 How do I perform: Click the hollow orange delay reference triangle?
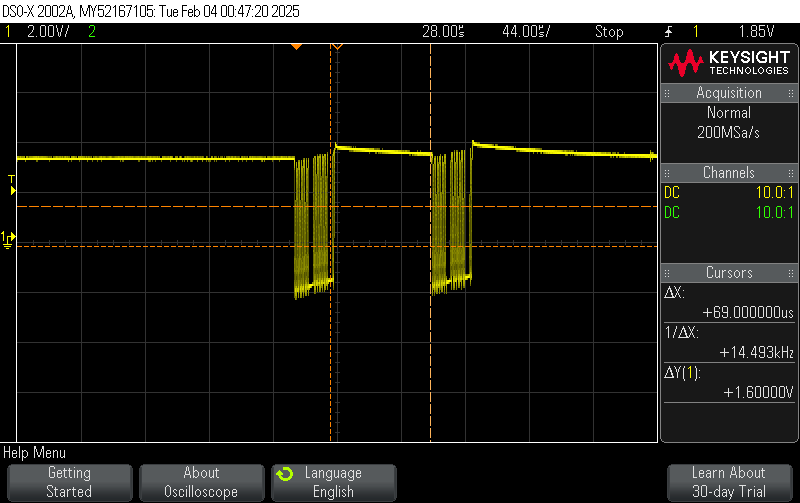(337, 47)
